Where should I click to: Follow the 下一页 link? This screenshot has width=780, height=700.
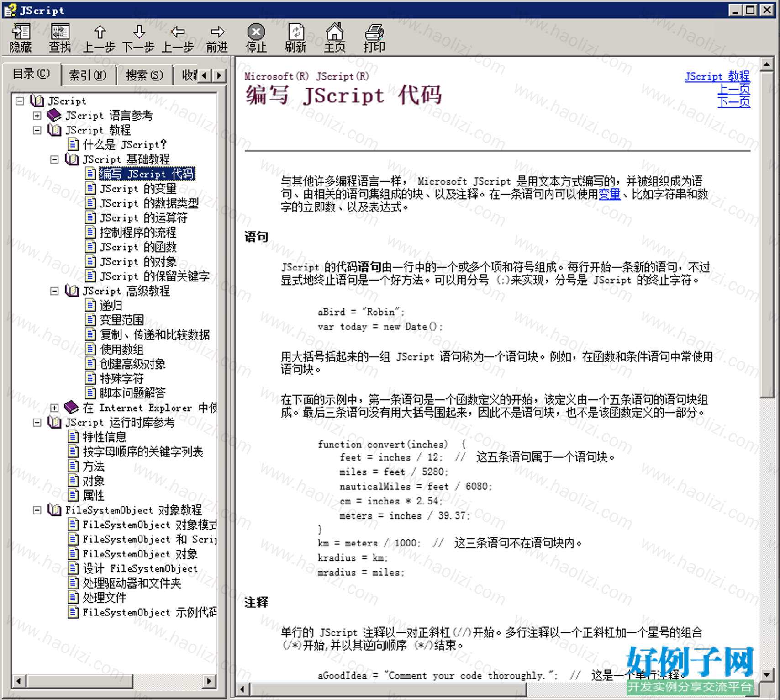click(x=734, y=101)
